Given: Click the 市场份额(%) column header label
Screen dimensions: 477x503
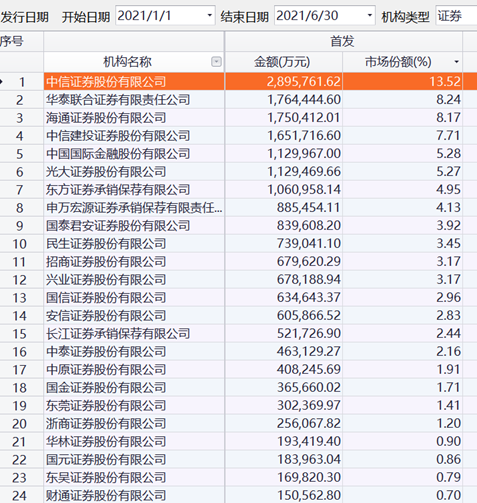Looking at the screenshot, I should coord(398,62).
